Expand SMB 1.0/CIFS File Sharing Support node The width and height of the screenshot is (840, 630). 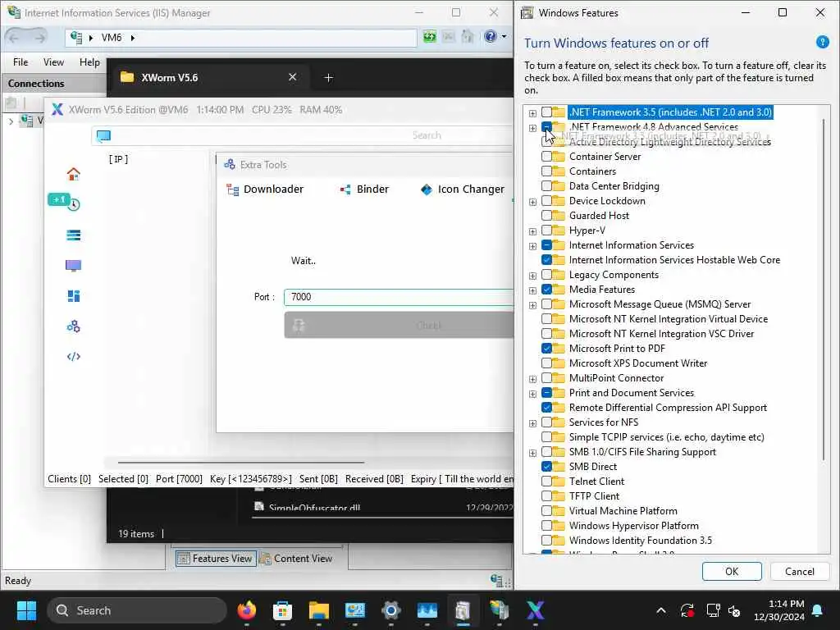[532, 453]
